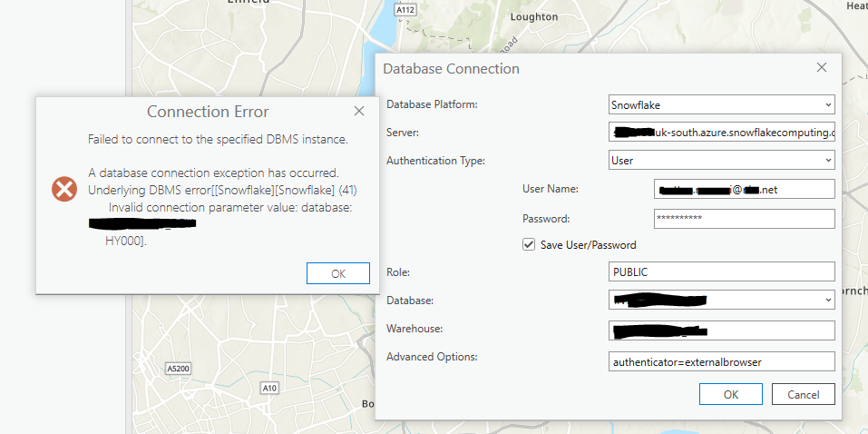
Task: Click the 'Invalid connection parameter value' error text
Action: (231, 208)
